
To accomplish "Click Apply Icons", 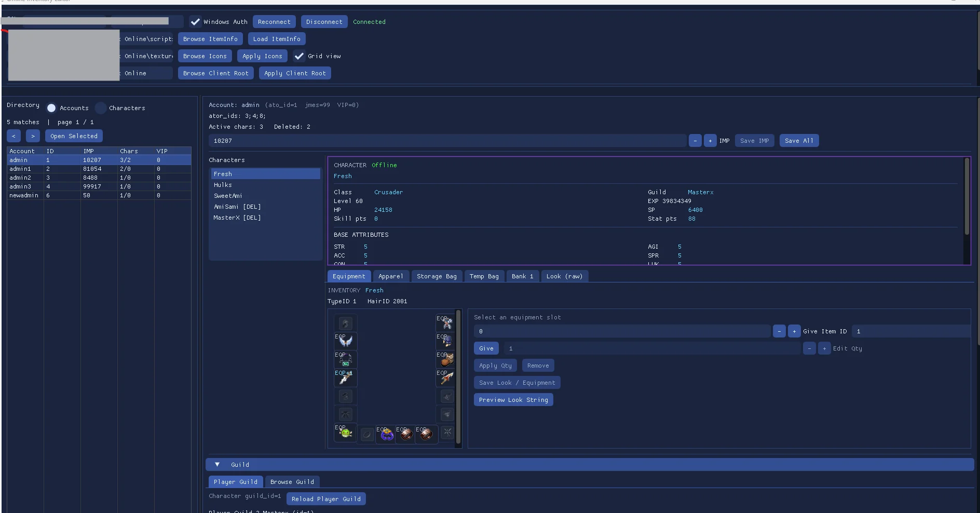I will click(262, 56).
